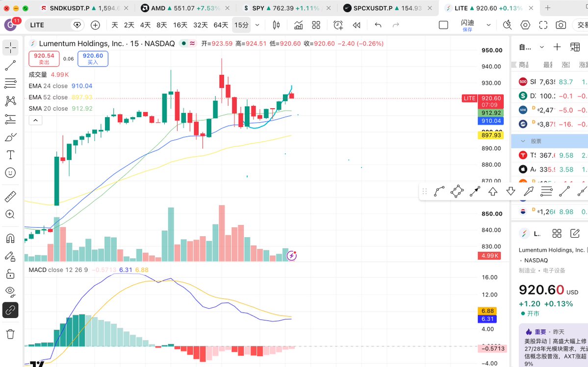588x367 pixels.
Task: Open the forecasting and measurement tools
Action: tap(10, 119)
